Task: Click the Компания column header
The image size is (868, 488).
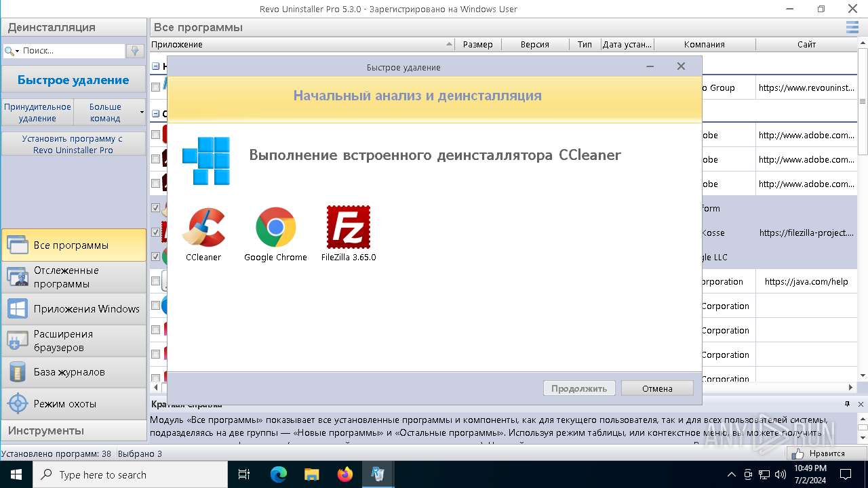Action: pos(705,44)
